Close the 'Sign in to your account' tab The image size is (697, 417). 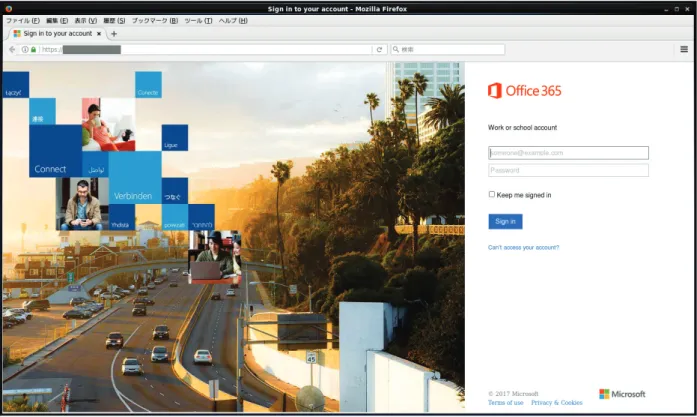[99, 34]
